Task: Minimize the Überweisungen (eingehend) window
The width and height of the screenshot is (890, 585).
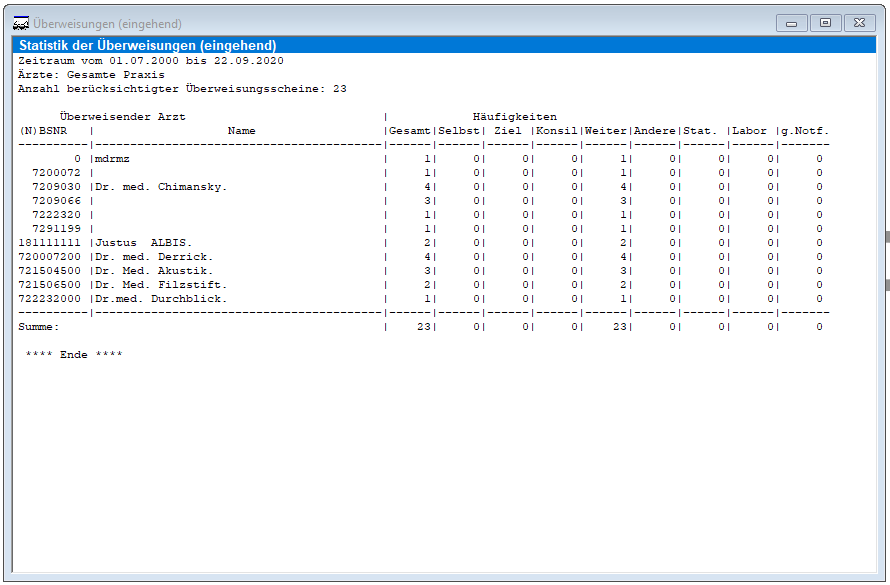Action: click(x=791, y=23)
